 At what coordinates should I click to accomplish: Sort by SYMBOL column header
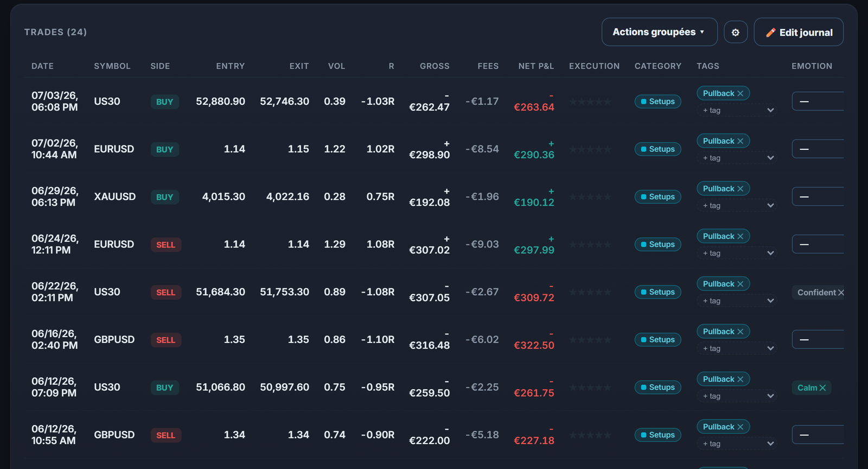(x=112, y=66)
